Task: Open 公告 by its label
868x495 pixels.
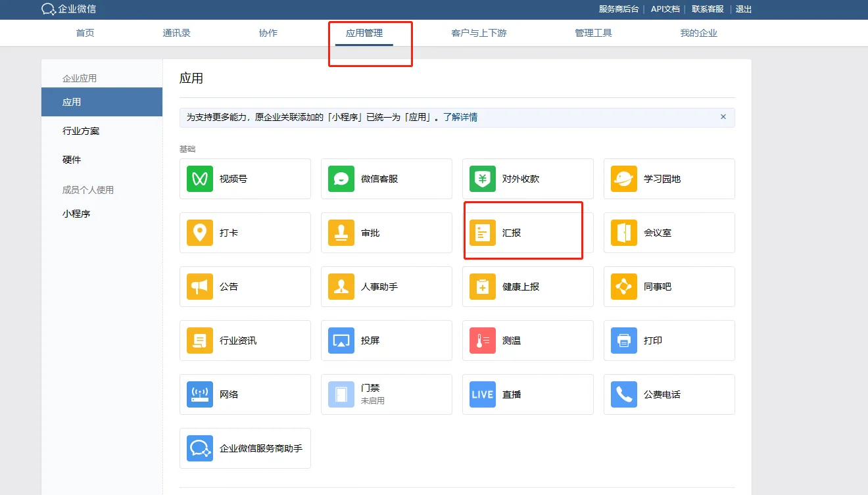Action: [x=229, y=287]
